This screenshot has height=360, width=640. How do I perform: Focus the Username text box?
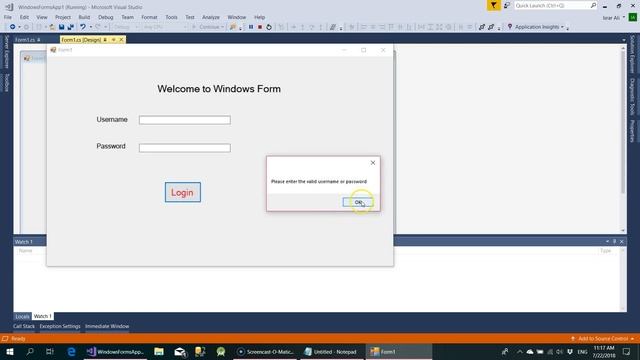coord(184,120)
